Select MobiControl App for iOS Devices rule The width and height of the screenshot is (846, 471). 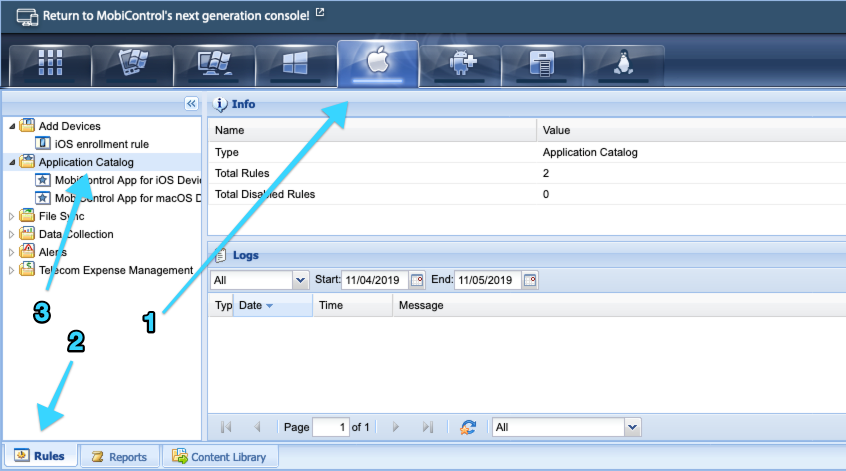tap(128, 180)
